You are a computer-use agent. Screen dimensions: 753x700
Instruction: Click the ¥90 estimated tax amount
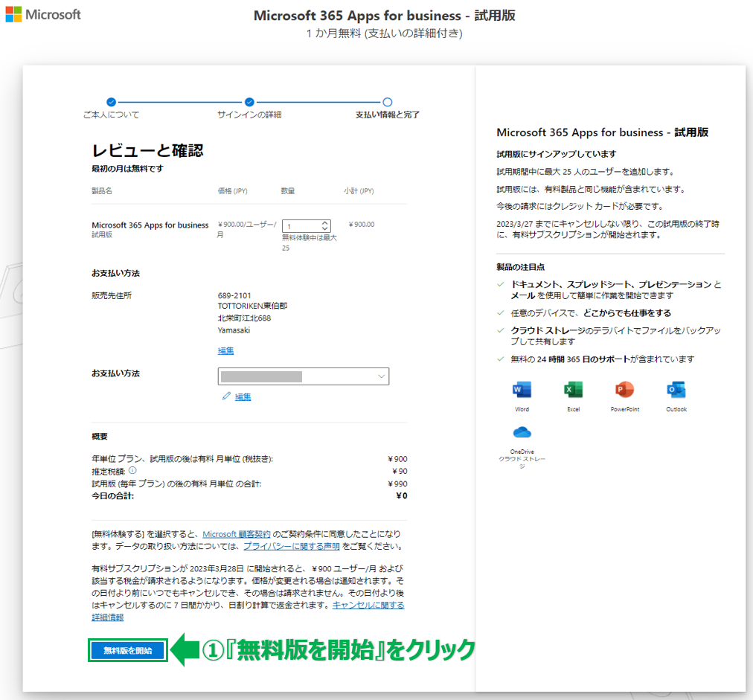pos(400,472)
